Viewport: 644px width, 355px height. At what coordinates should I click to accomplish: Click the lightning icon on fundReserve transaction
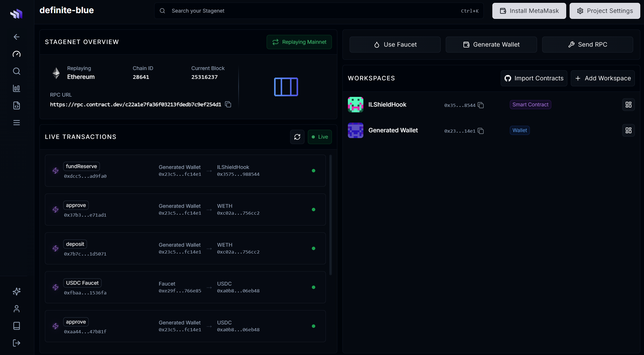[56, 171]
